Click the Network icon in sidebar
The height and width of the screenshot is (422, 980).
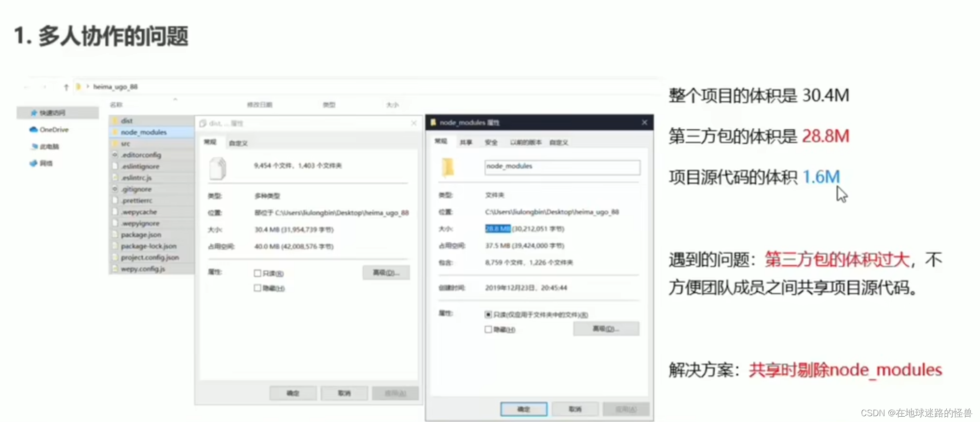(x=33, y=163)
